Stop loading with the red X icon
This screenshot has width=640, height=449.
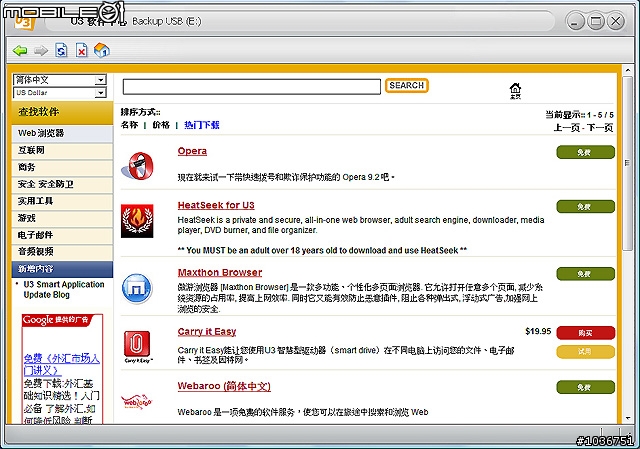[82, 50]
